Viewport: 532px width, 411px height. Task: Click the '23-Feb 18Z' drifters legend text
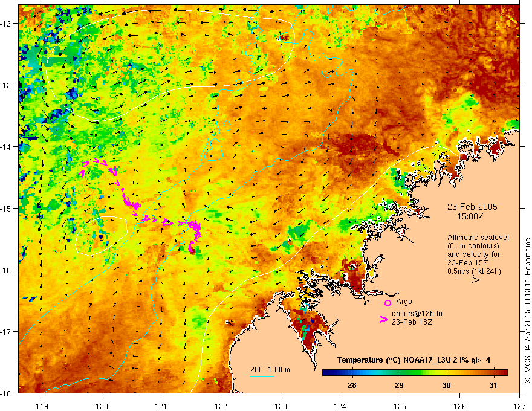[x=412, y=322]
